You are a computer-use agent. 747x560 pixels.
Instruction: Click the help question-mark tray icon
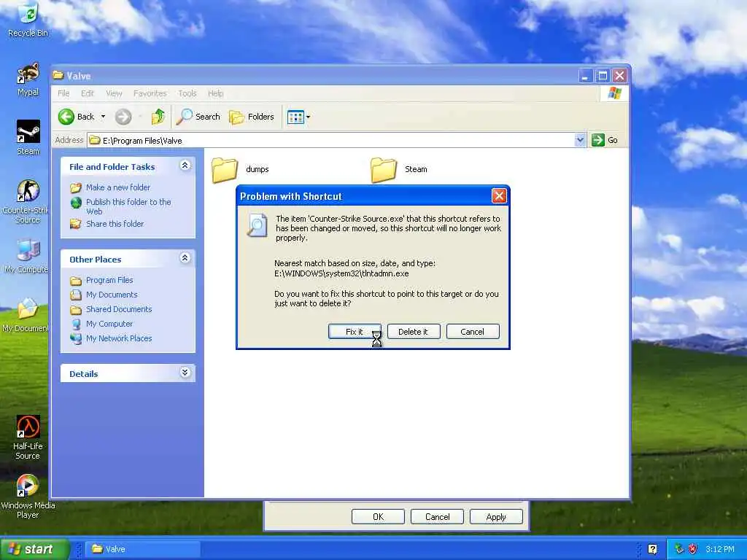[652, 549]
